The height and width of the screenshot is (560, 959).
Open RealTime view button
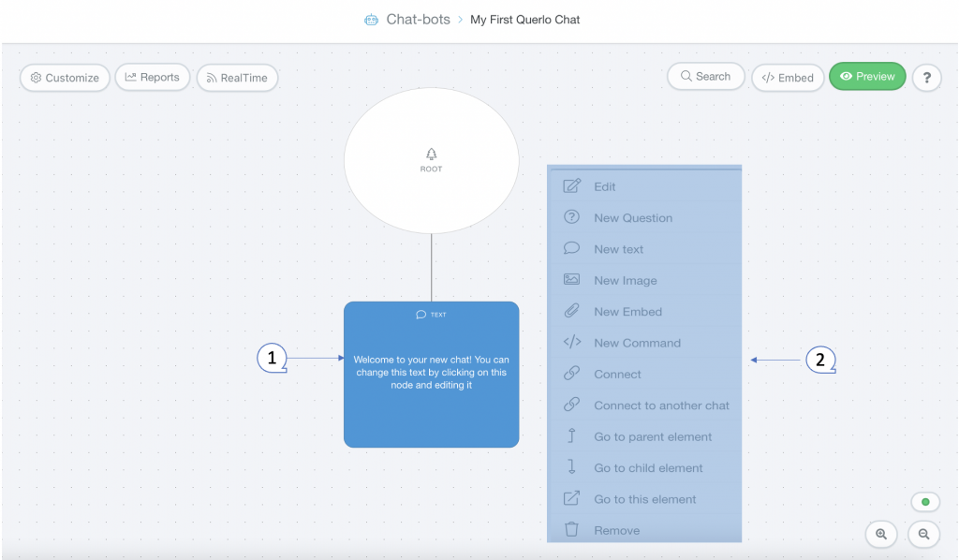point(237,78)
